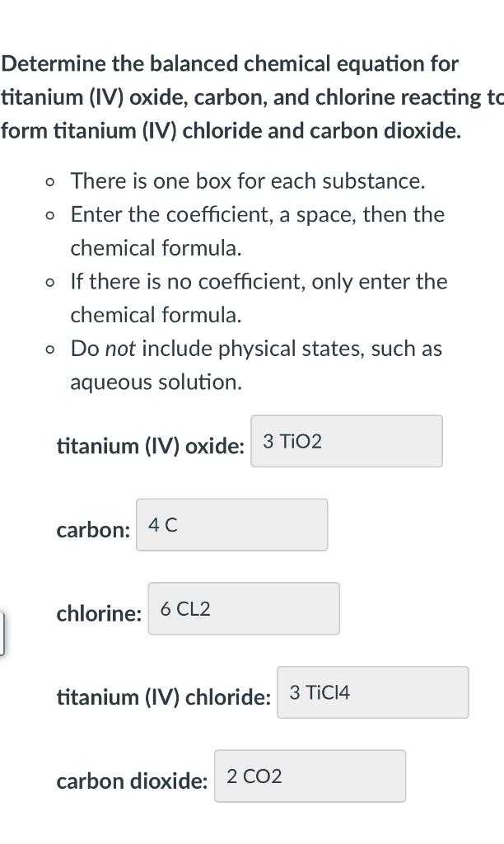Viewport: 504px width, 844px height.
Task: Click the titanium (IV) chloride answer box
Action: coord(372,692)
